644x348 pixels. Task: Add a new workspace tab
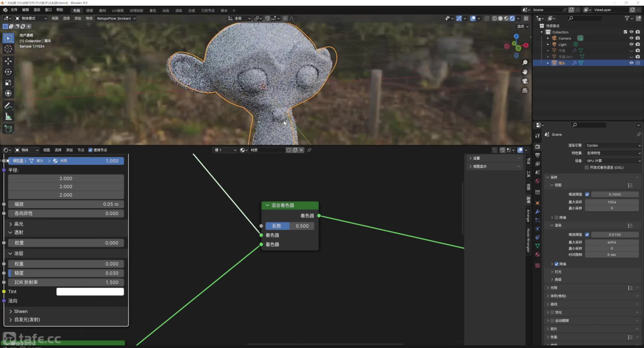pyautogui.click(x=234, y=11)
